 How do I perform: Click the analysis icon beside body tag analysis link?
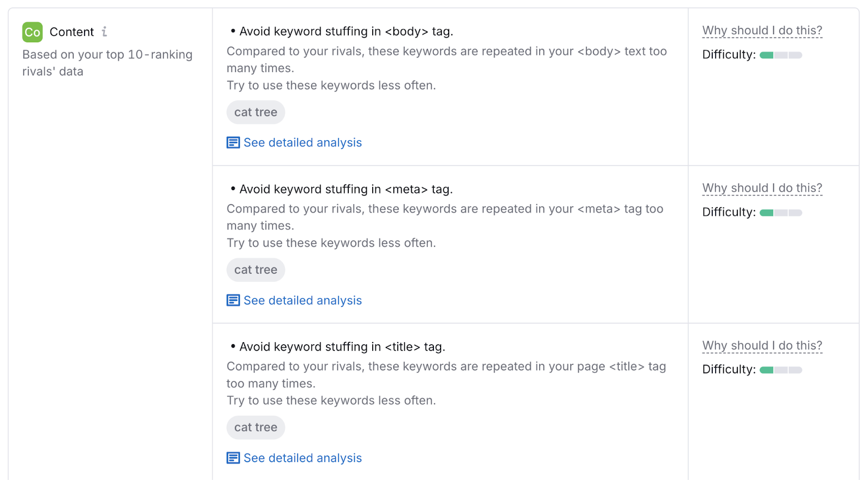[x=233, y=142]
